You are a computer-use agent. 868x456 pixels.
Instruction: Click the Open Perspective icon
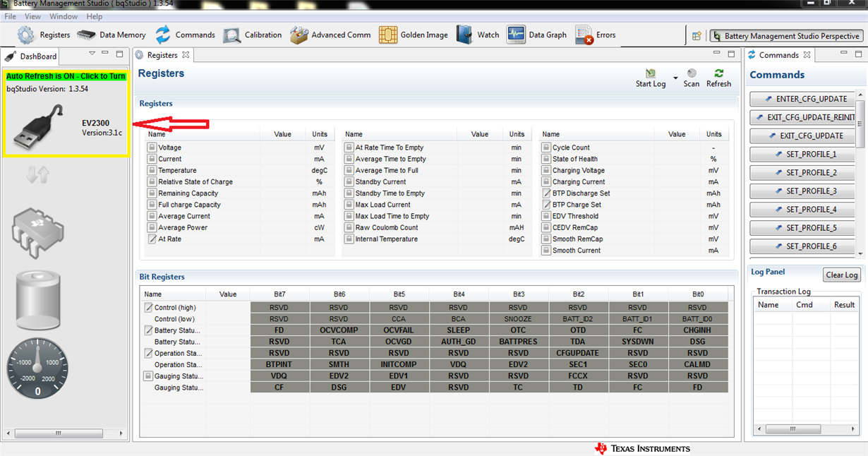[x=697, y=36]
